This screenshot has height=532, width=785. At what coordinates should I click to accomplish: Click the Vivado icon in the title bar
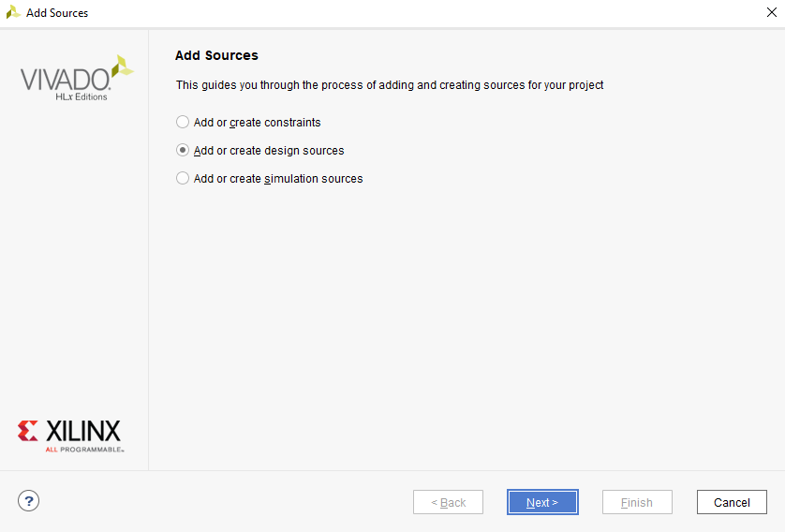[x=13, y=12]
